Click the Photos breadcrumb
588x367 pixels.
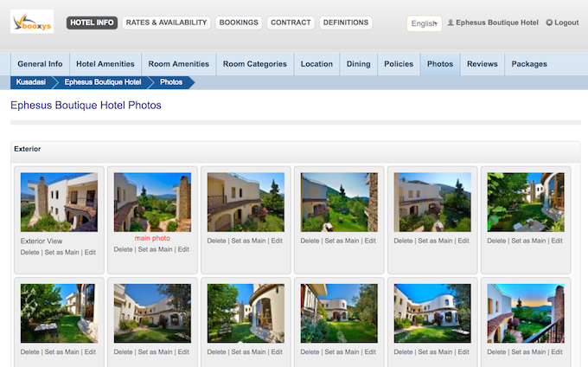[171, 82]
